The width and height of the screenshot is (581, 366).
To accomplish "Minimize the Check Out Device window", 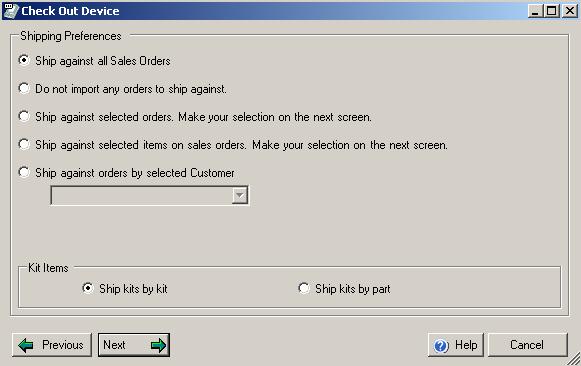I will 536,11.
